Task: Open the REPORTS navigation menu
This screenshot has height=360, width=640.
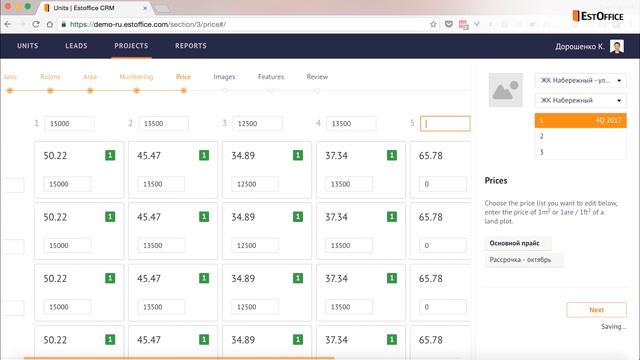Action: (x=191, y=46)
